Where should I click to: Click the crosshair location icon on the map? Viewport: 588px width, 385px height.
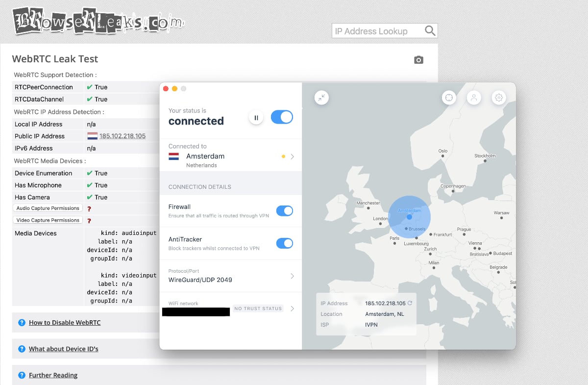pos(449,98)
